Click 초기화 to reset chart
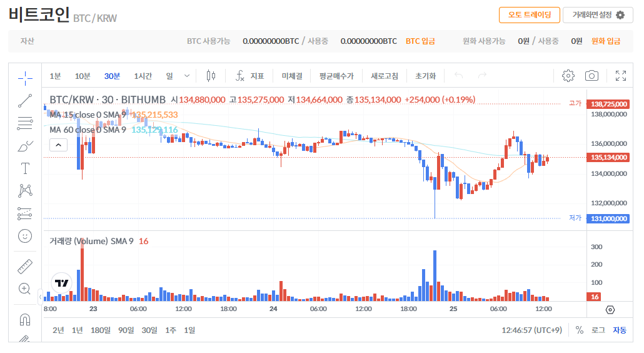The image size is (644, 353). pos(426,76)
